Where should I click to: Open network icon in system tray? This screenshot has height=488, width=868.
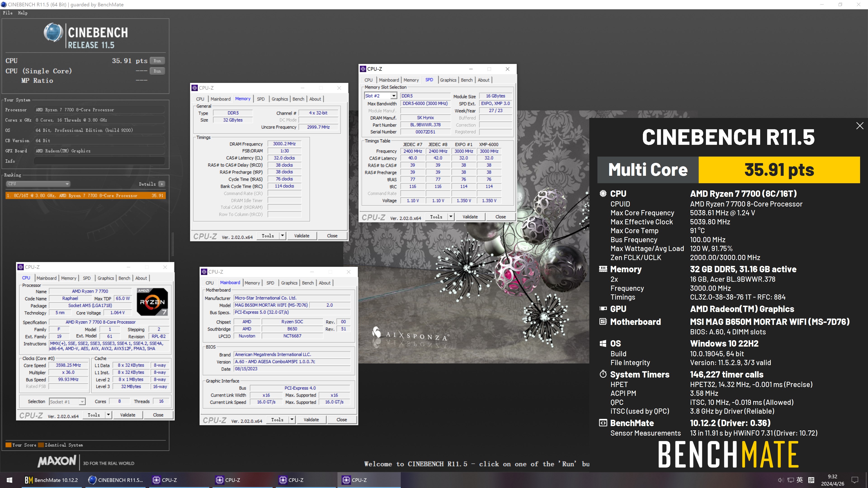790,480
